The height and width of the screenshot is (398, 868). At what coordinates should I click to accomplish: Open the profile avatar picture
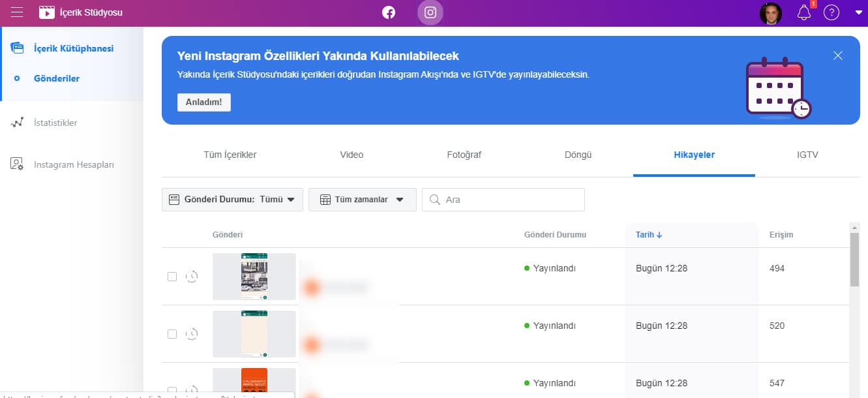coord(771,13)
